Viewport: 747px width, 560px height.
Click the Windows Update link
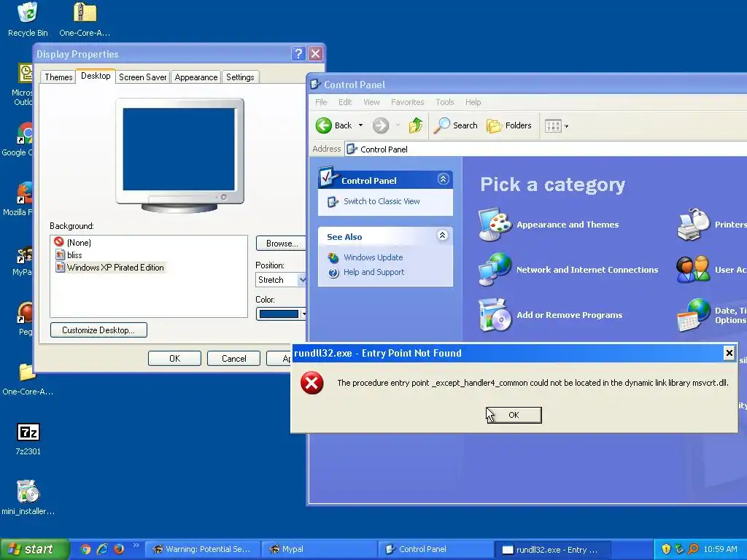coord(373,257)
